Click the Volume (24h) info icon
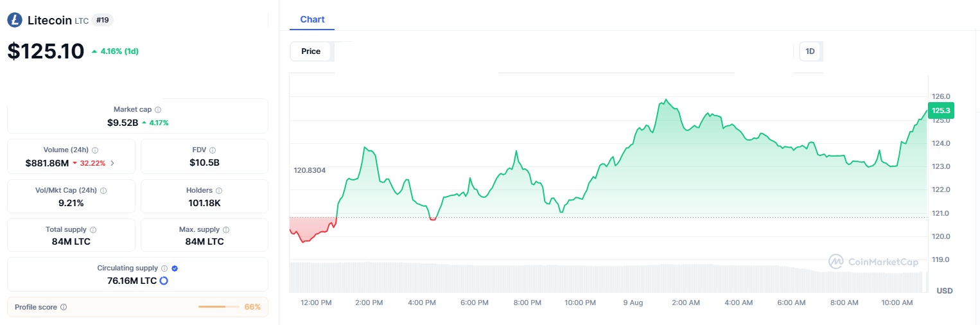Image resolution: width=980 pixels, height=325 pixels. (95, 150)
